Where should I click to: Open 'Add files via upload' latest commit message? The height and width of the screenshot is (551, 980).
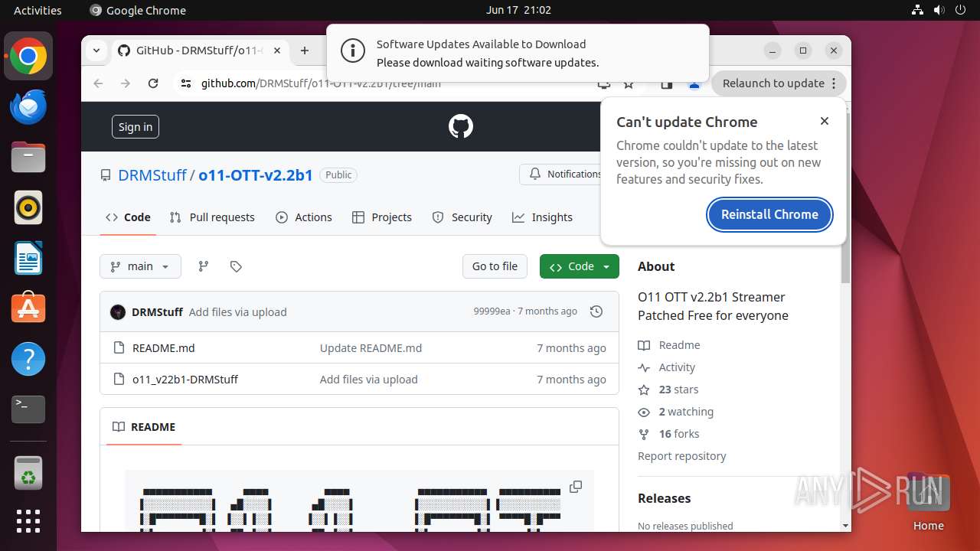click(x=238, y=312)
